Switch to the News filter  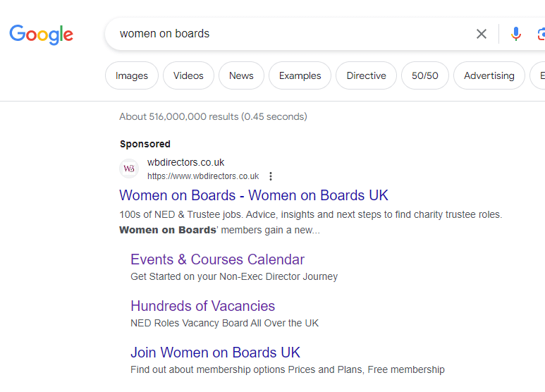[241, 75]
